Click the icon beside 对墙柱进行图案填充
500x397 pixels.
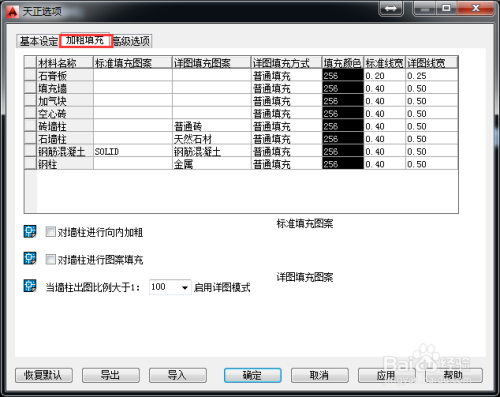tap(30, 258)
